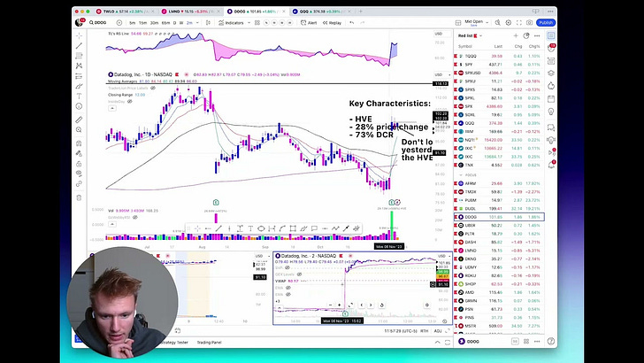Viewport: 644px width, 363px height.
Task: Toggle visibility of GzWebbyRSI indicator
Action: point(135,217)
